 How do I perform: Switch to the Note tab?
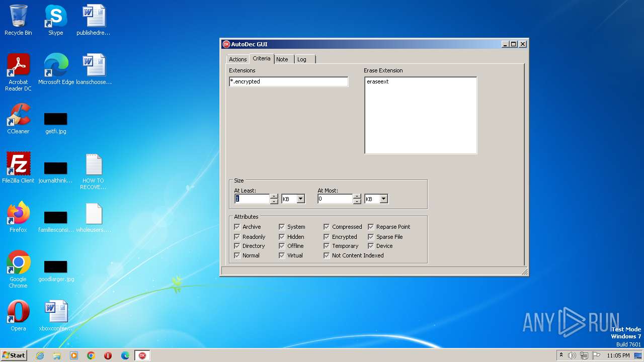coord(282,59)
